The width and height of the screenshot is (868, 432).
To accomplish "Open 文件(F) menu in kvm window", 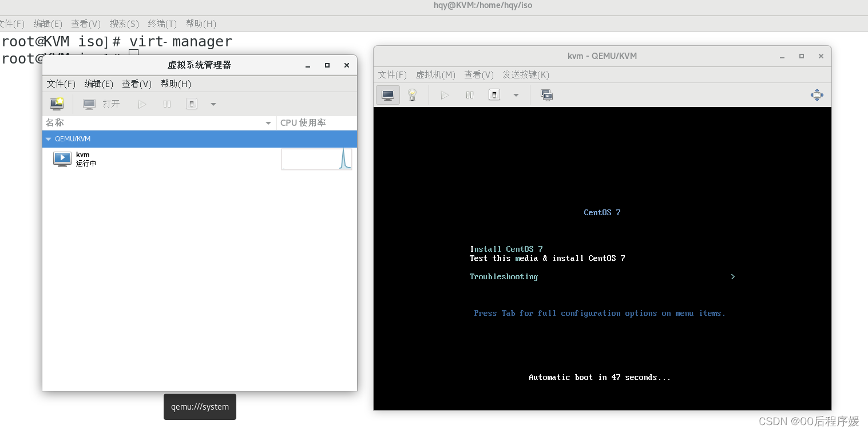I will tap(393, 74).
